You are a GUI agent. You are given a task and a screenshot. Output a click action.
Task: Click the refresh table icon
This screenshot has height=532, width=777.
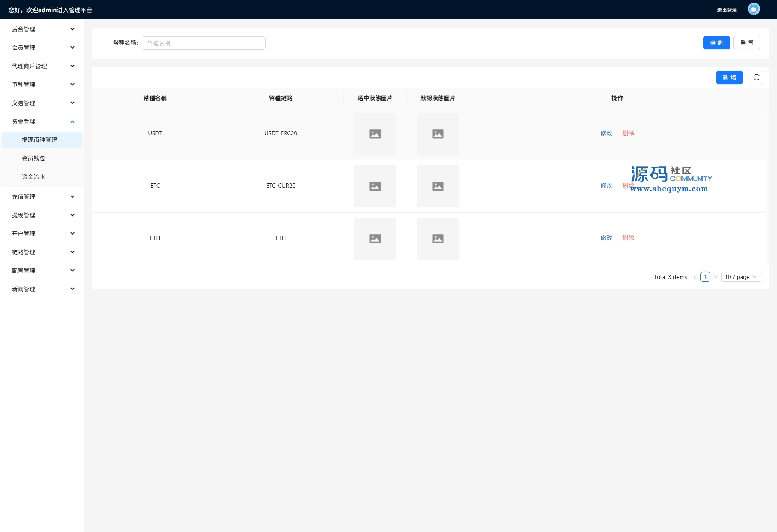756,77
